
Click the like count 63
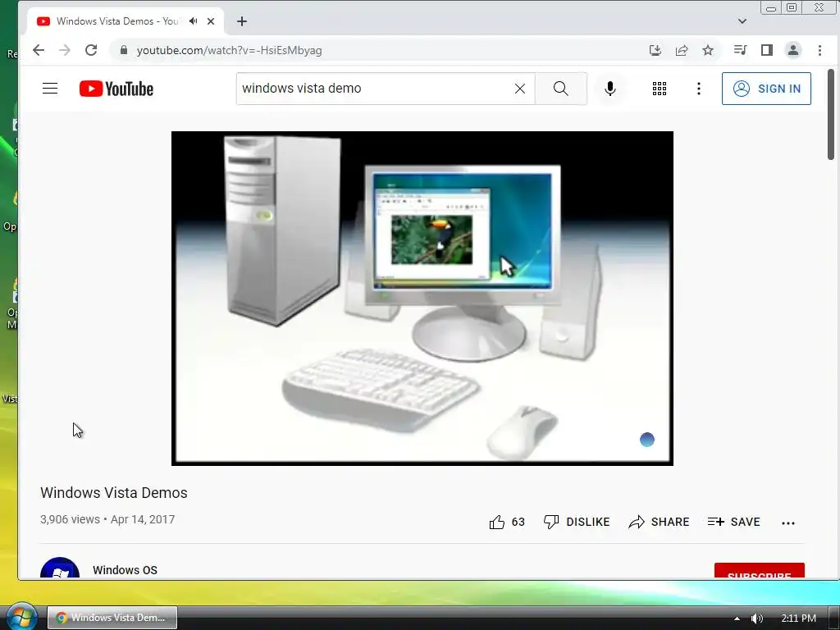tap(518, 522)
